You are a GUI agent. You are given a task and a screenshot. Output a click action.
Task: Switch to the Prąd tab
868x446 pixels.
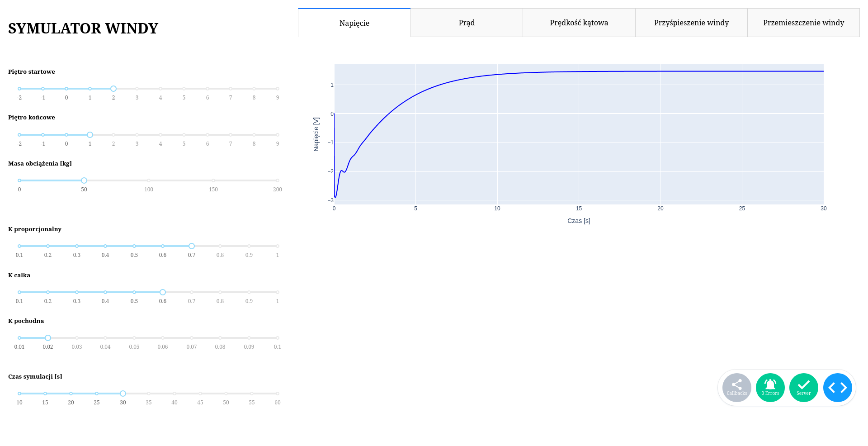pos(467,23)
